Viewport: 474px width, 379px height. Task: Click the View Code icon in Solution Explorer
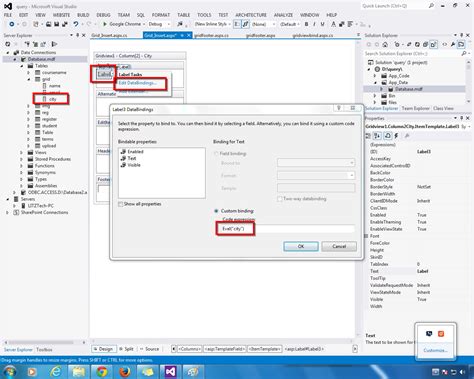[x=445, y=44]
